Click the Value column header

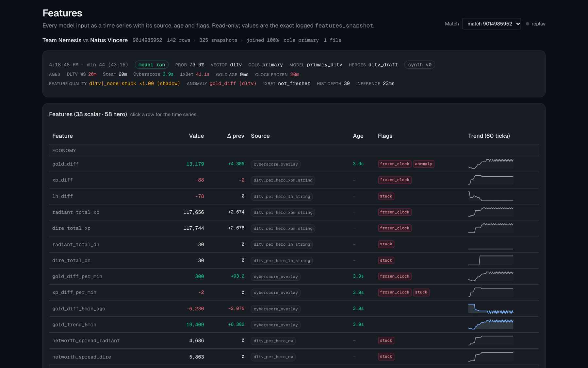[x=196, y=136]
